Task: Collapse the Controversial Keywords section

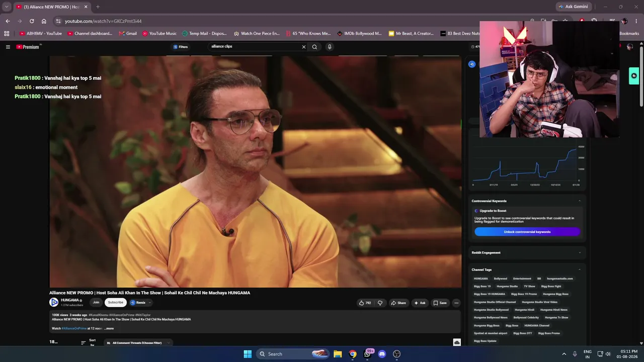Action: pyautogui.click(x=579, y=201)
